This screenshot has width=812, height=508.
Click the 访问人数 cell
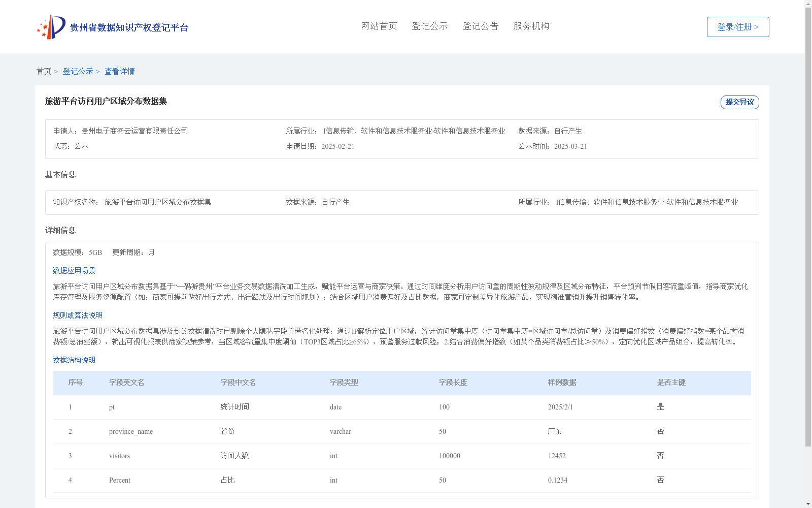click(x=235, y=456)
